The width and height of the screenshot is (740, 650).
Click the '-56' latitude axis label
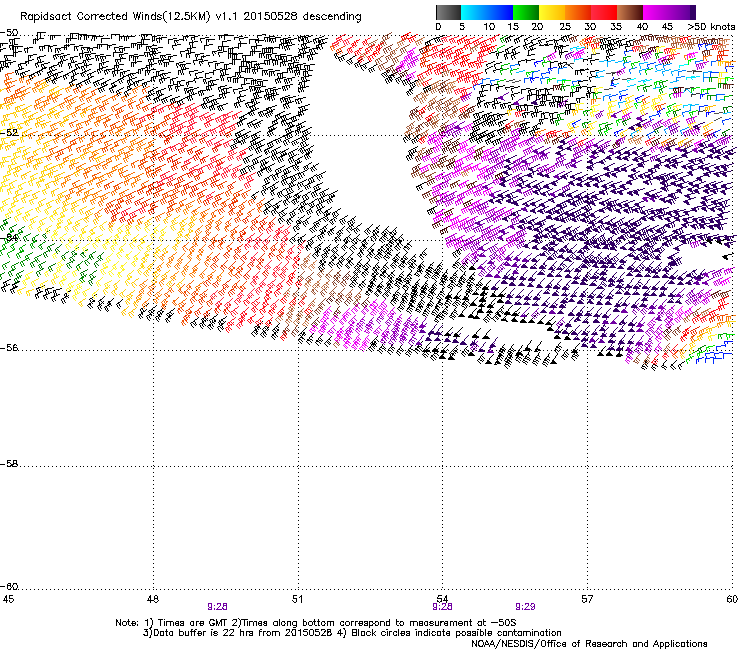pyautogui.click(x=9, y=348)
